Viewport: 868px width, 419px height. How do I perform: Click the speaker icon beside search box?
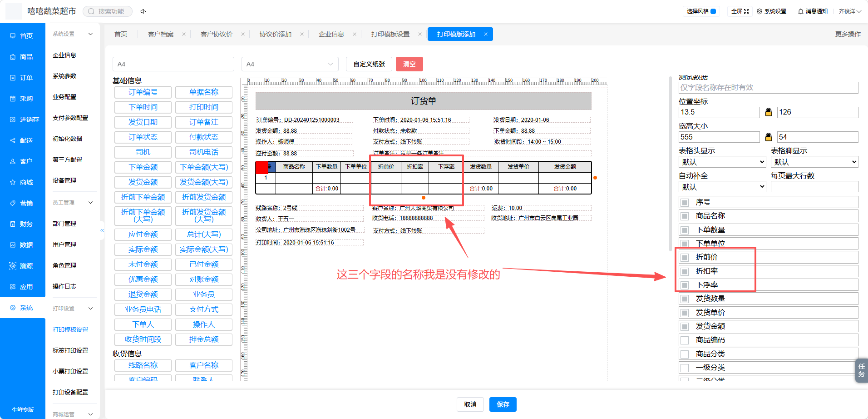143,11
